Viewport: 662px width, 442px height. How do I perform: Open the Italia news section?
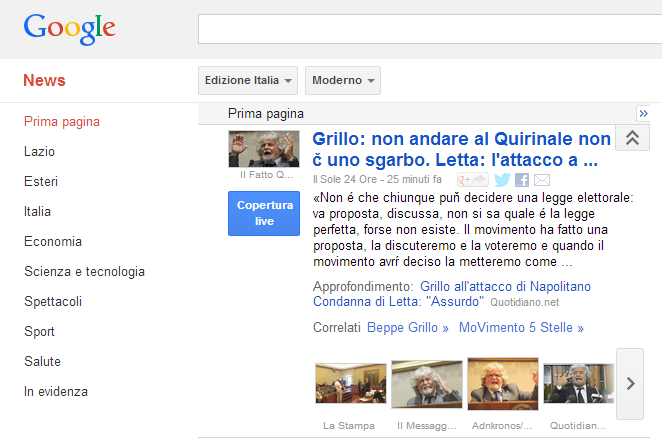[38, 212]
